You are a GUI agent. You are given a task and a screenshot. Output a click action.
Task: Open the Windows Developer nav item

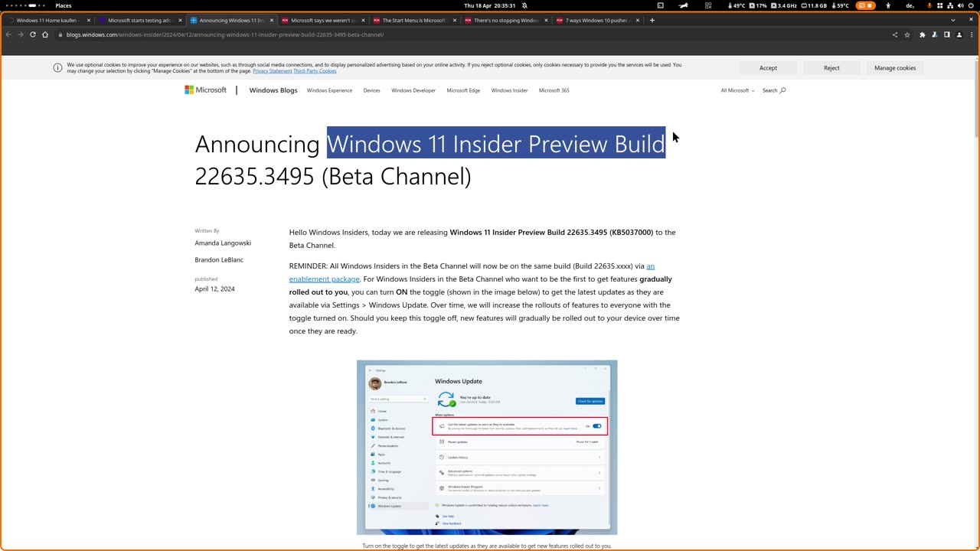click(413, 90)
